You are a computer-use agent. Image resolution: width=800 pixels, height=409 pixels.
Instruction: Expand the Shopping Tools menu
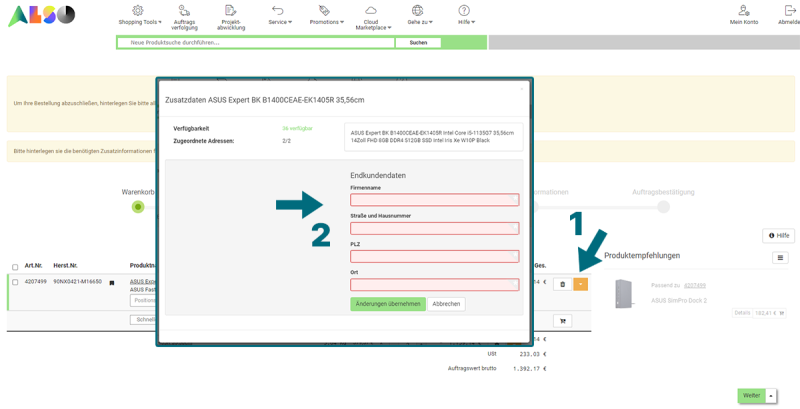point(138,21)
